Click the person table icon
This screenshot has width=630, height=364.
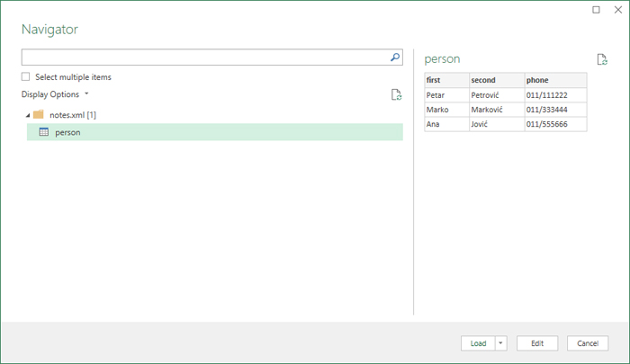42,132
